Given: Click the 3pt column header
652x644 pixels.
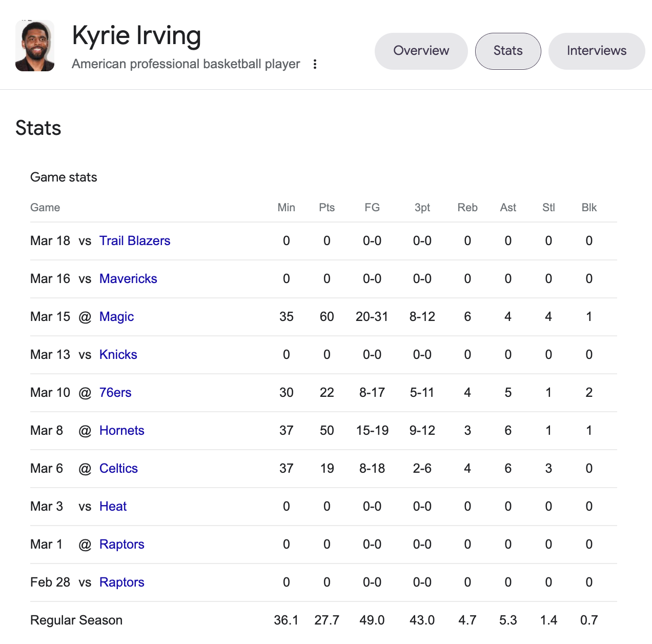Looking at the screenshot, I should click(422, 208).
